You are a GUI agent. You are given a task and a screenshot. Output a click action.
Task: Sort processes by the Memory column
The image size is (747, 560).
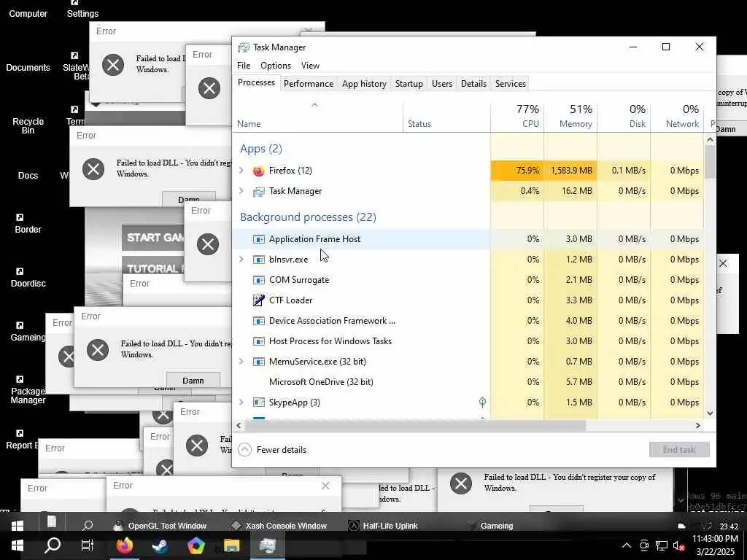tap(570, 116)
